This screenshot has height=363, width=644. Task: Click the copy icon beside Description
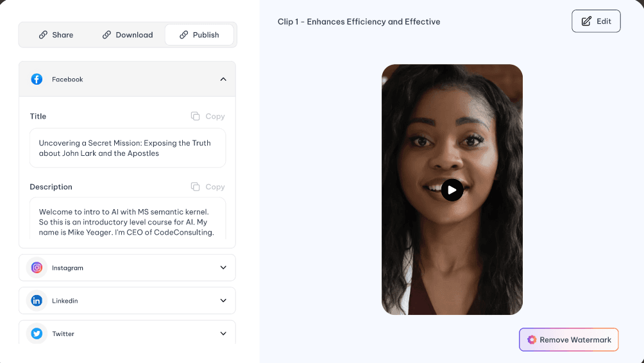(x=196, y=187)
